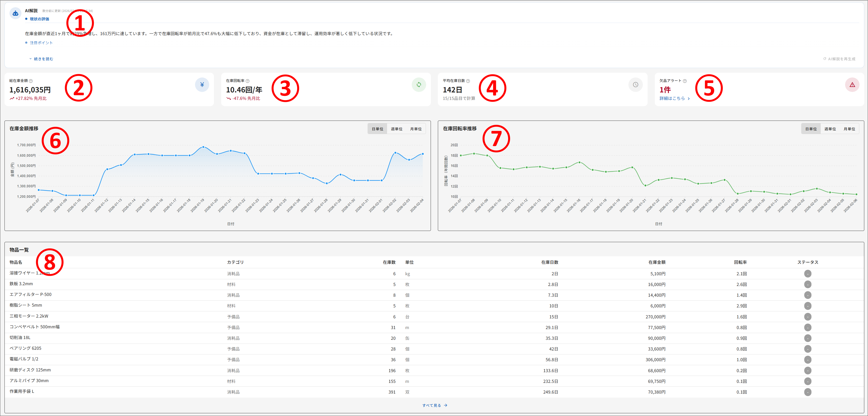Click 在庫日数 column header
Viewport: 868px width, 416px height.
point(550,262)
